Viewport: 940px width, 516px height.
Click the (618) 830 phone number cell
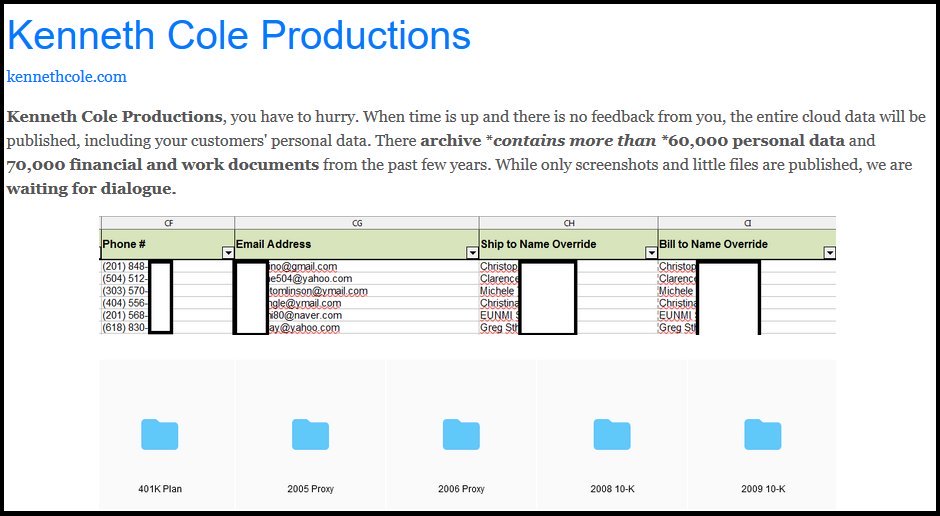click(x=125, y=328)
